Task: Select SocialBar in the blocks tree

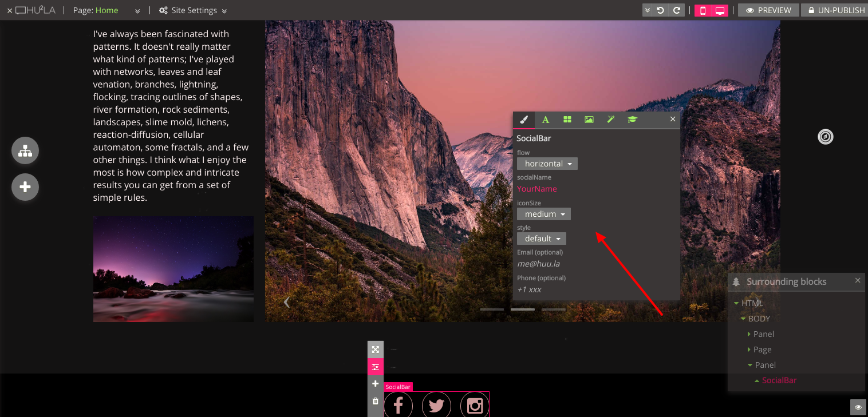Action: coord(779,380)
